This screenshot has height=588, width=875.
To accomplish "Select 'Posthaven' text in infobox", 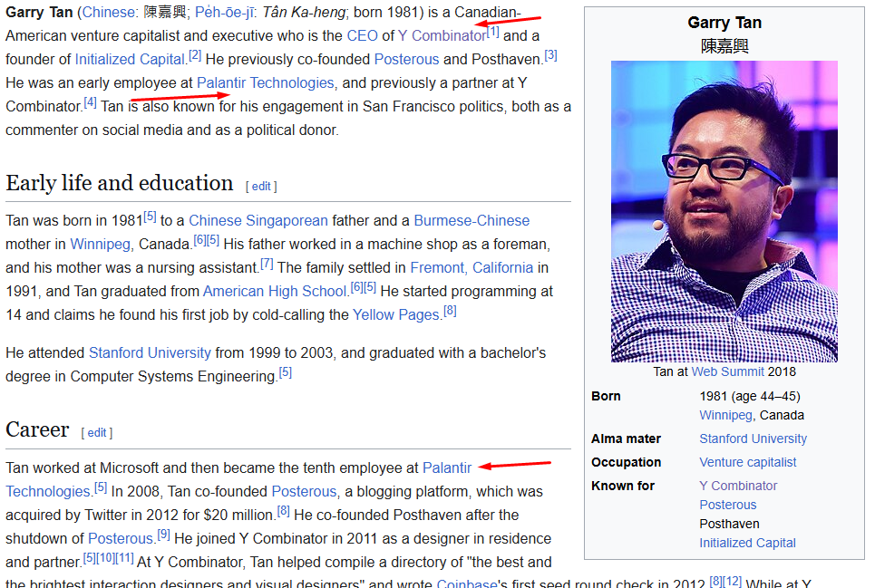I will coord(729,524).
